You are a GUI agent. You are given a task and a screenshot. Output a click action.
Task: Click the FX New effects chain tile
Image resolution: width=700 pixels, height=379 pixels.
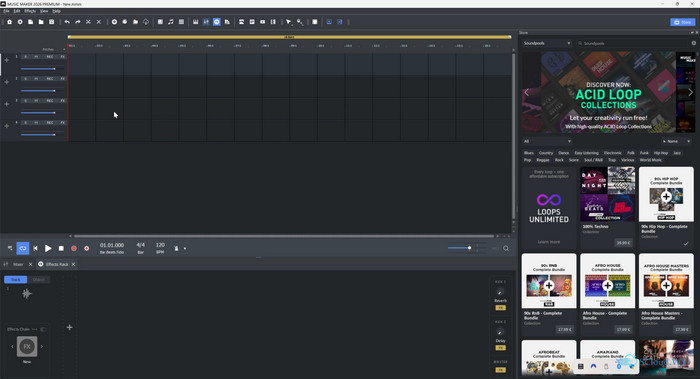click(27, 346)
